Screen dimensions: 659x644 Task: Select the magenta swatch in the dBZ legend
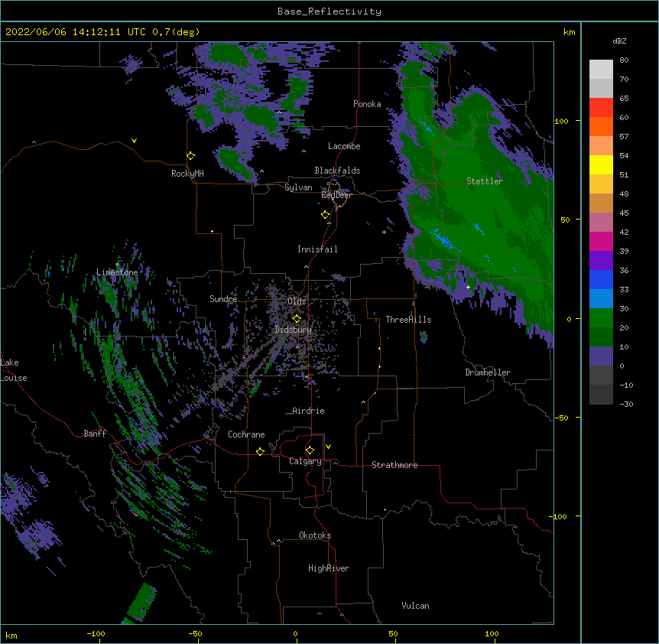coord(601,241)
